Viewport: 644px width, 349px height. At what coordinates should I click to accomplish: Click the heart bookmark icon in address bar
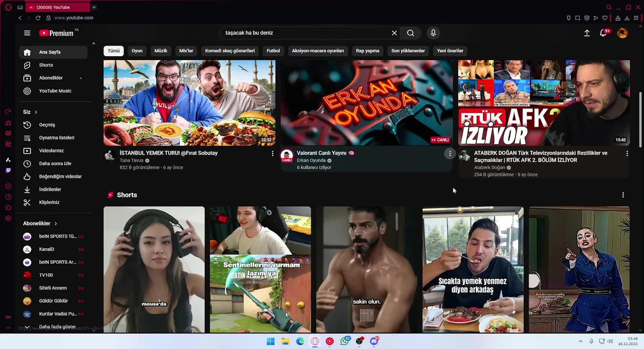605,18
